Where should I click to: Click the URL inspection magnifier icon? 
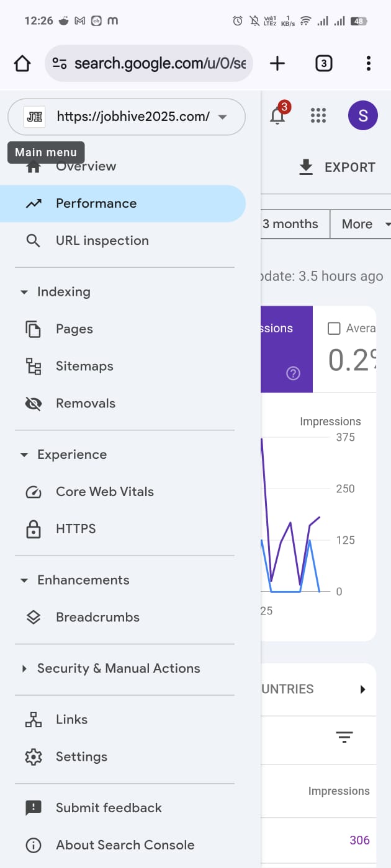[x=34, y=241]
